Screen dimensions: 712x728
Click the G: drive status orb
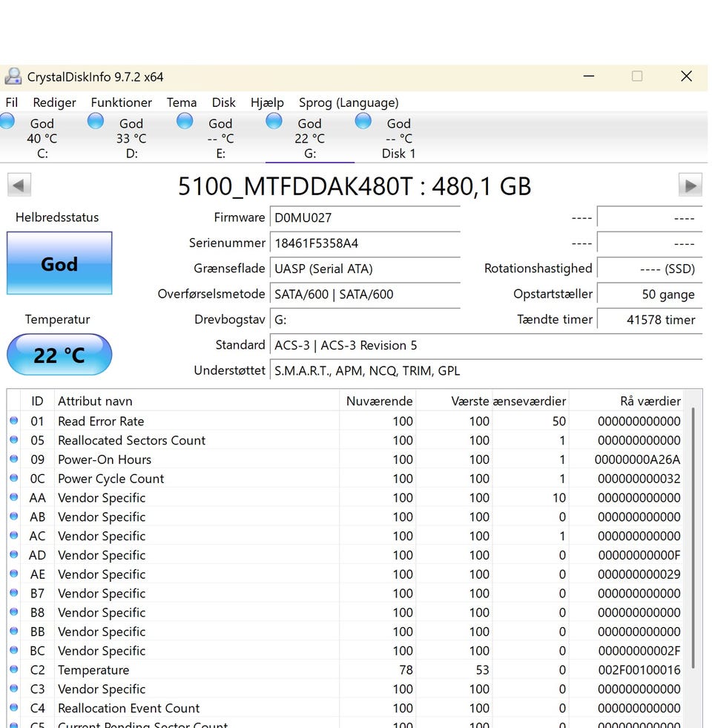tap(274, 122)
